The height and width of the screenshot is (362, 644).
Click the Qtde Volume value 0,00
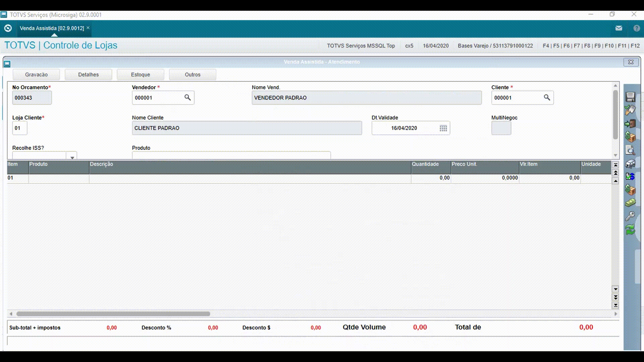(x=420, y=327)
